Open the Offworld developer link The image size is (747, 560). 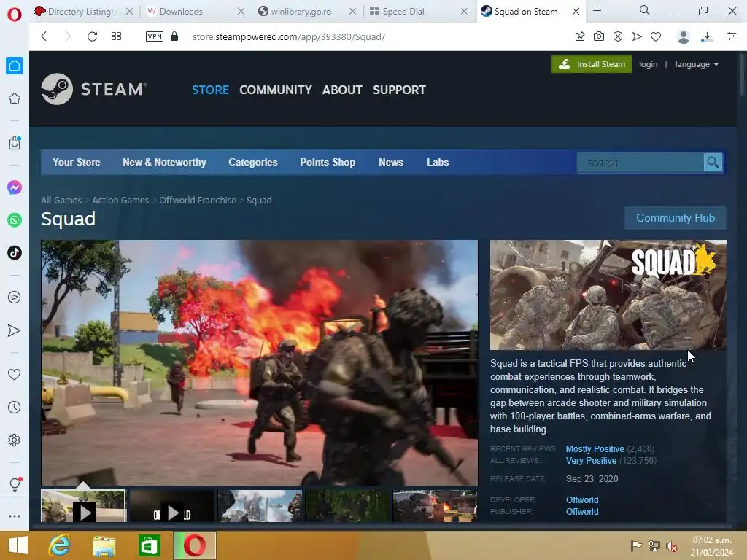tap(582, 500)
